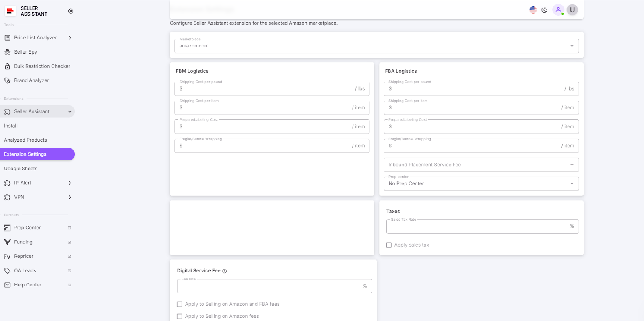The width and height of the screenshot is (644, 321).
Task: Toggle dark mode moon icon
Action: click(x=545, y=10)
